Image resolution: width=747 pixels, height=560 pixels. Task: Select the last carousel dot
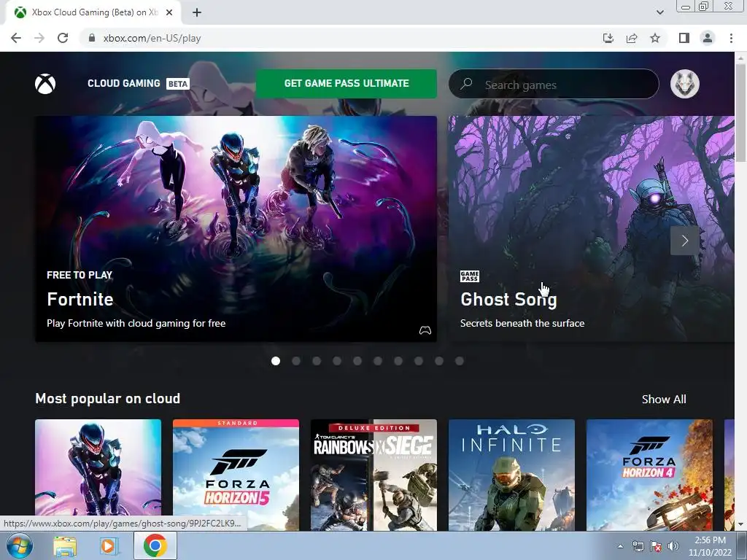click(460, 361)
